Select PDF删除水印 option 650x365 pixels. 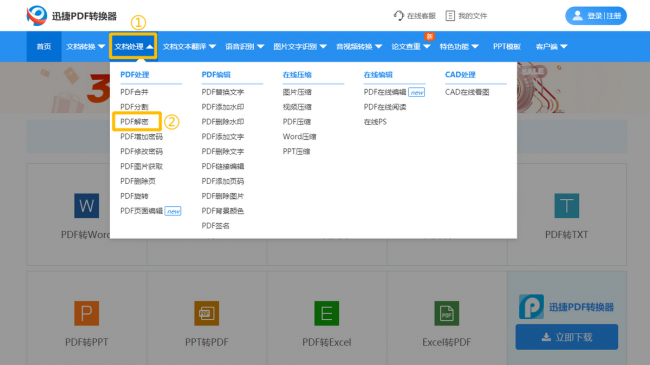pos(223,122)
